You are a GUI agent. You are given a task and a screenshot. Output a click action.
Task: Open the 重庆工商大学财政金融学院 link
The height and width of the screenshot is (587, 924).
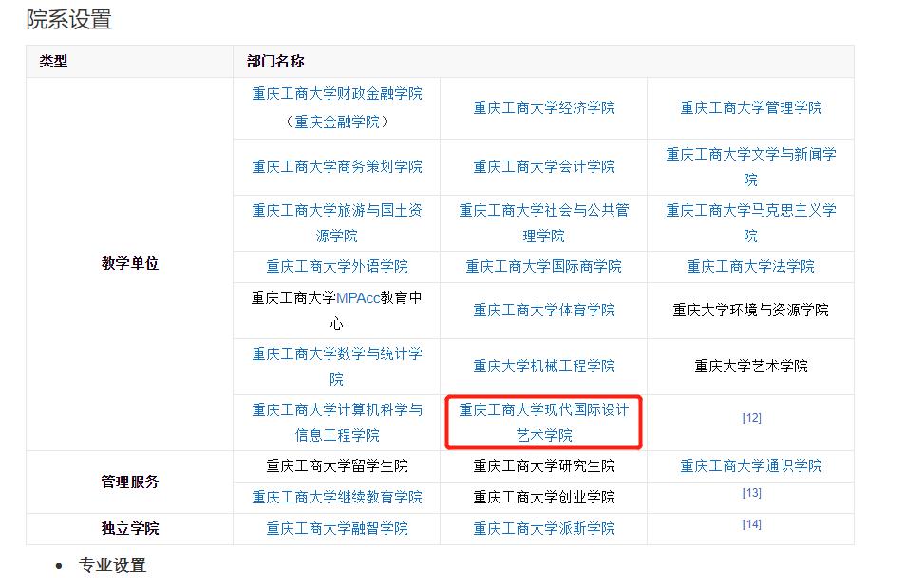336,94
